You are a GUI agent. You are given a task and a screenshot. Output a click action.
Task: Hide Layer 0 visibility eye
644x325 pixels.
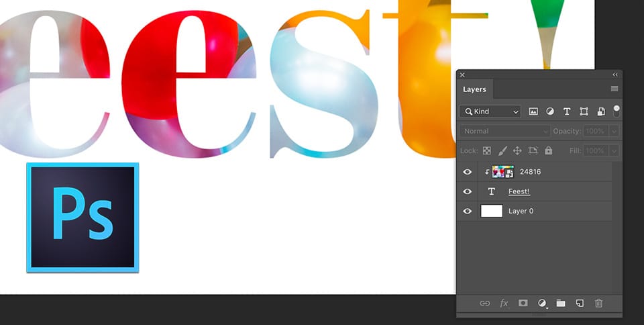pyautogui.click(x=468, y=212)
